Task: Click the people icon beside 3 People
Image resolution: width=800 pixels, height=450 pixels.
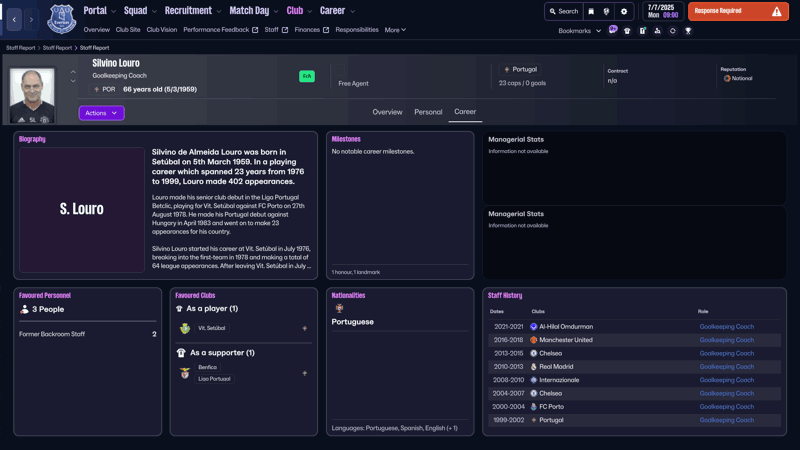Action: coord(24,309)
